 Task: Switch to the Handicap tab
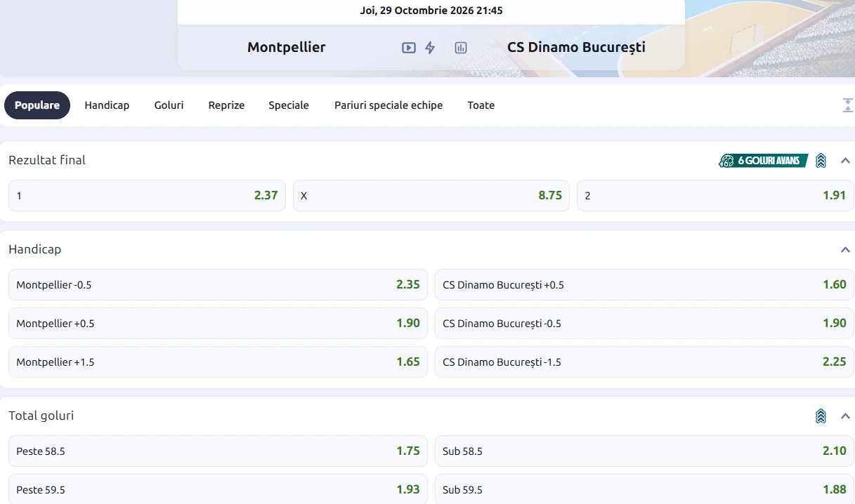tap(107, 105)
